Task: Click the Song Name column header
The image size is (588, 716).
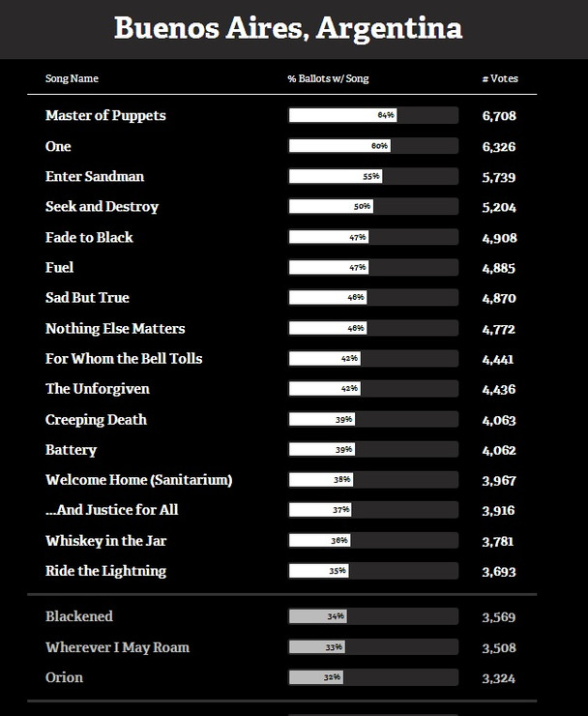Action: (x=72, y=78)
